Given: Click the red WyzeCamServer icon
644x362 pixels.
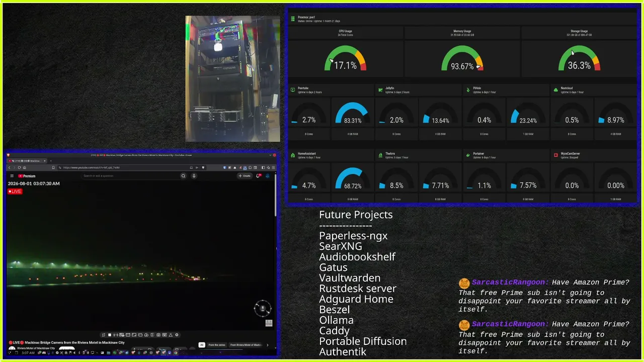Looking at the screenshot, I should point(555,155).
